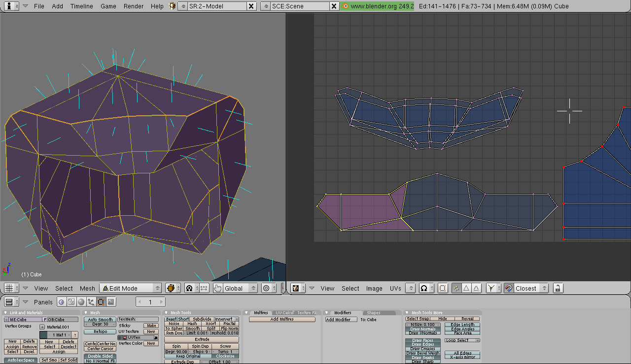Open the SCE:Scene selector arrows
This screenshot has width=631, height=364.
point(266,6)
